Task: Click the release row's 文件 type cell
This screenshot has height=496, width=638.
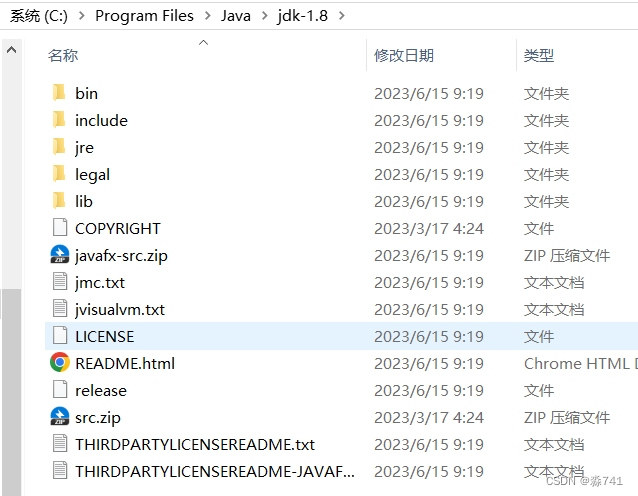Action: click(x=539, y=391)
